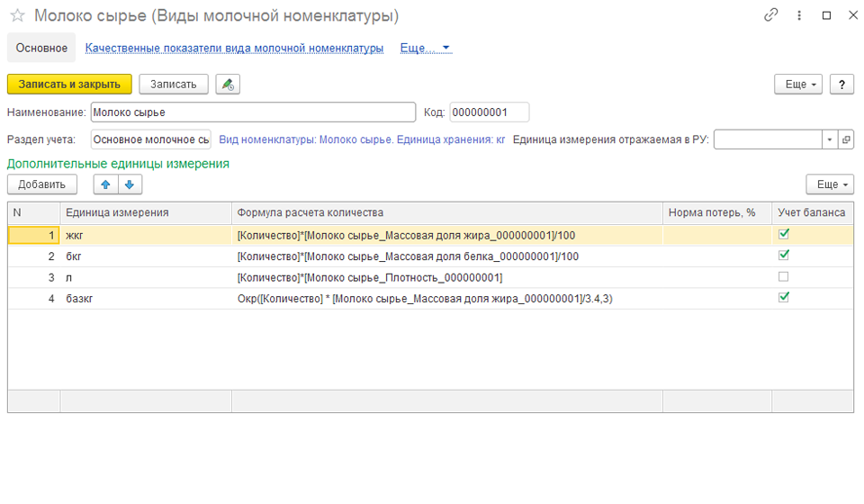Click Учет баланса column header
Screen dimensions: 864x504
tap(813, 212)
